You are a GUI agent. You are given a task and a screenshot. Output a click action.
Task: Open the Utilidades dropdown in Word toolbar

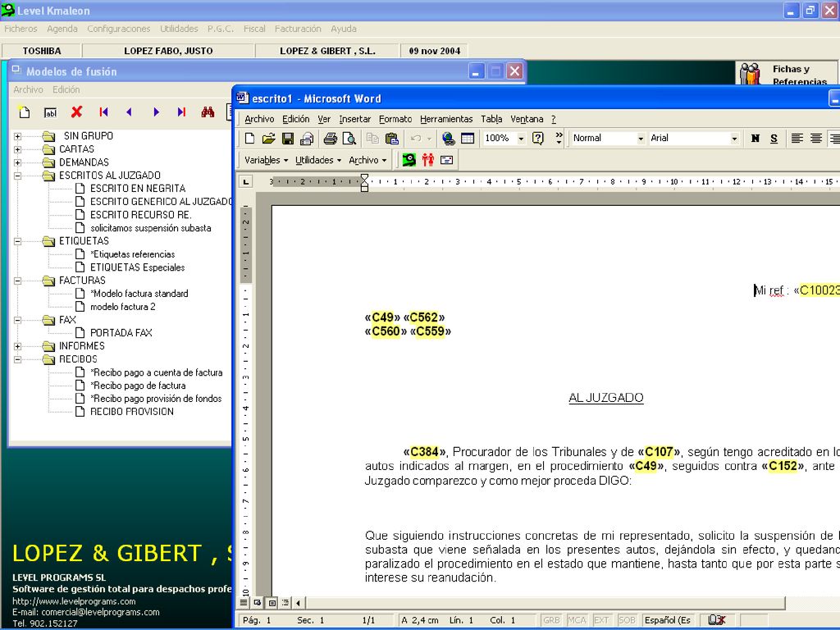click(318, 160)
